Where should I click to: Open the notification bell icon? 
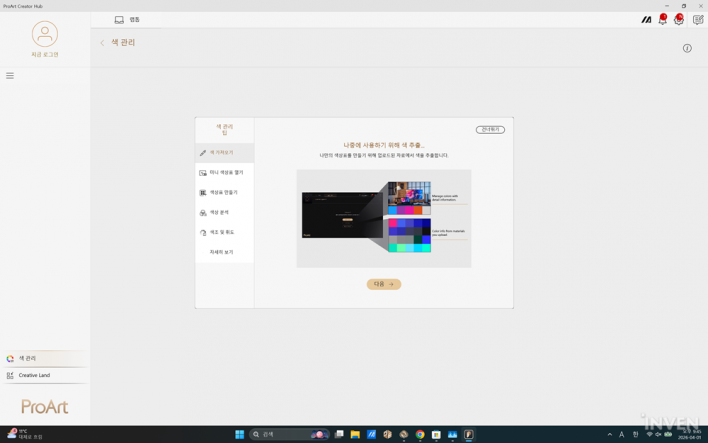662,20
